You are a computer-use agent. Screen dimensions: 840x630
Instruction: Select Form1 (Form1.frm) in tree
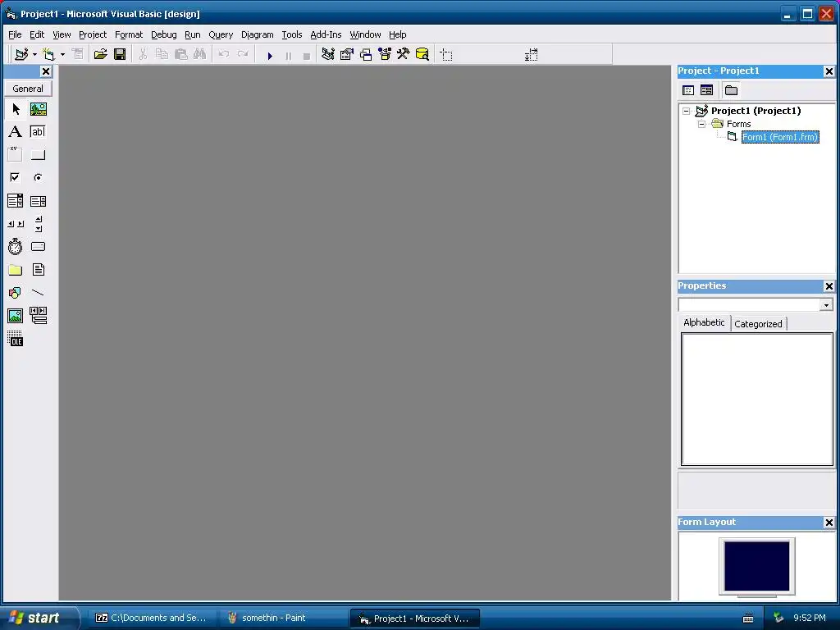(780, 137)
